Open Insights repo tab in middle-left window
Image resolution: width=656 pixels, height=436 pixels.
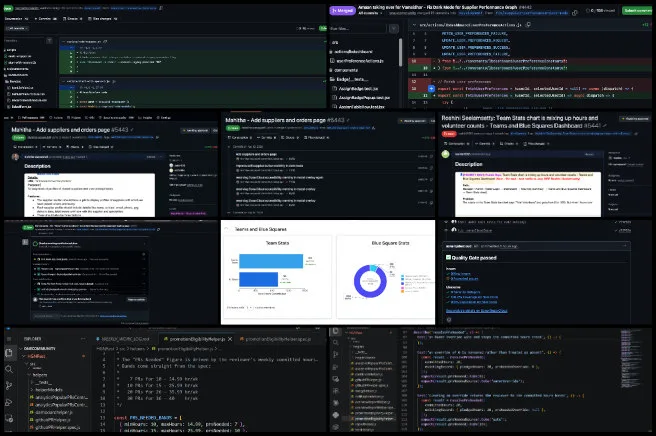pos(146,118)
